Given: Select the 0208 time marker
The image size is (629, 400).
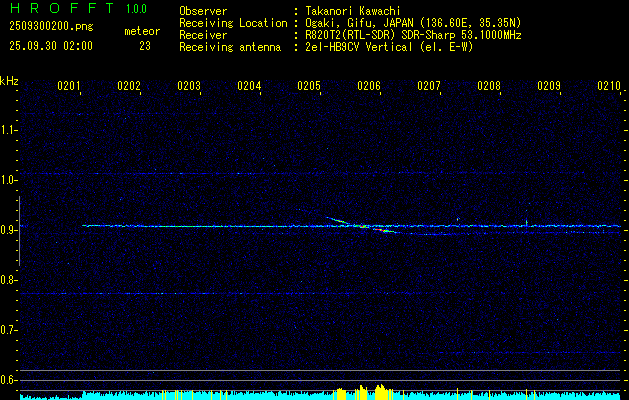Looking at the screenshot, I should pyautogui.click(x=489, y=87).
